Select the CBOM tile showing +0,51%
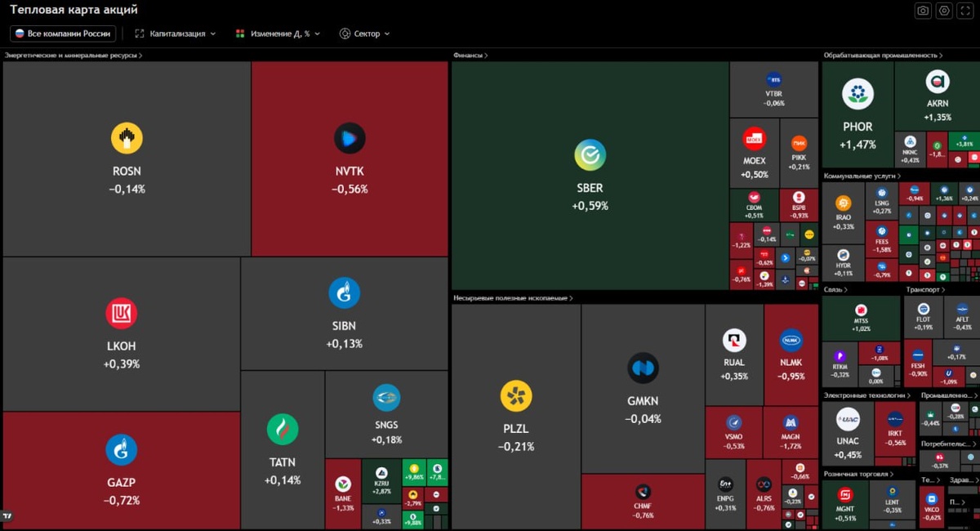Screen dimensions: 980x531 (754, 205)
